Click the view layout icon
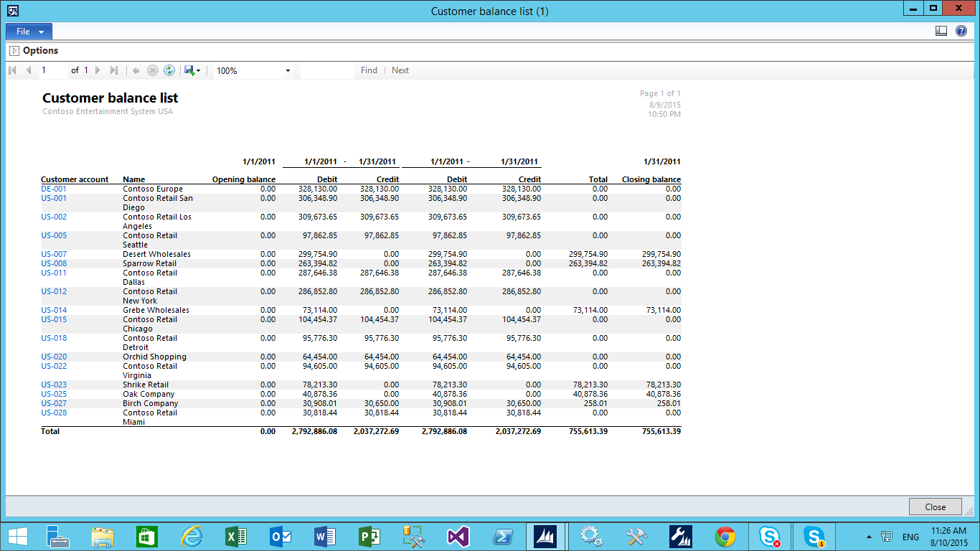The height and width of the screenshot is (551, 980). tap(941, 31)
